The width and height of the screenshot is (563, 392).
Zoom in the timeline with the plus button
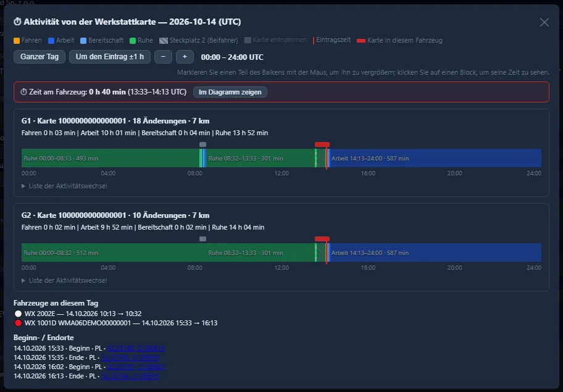[x=185, y=57]
